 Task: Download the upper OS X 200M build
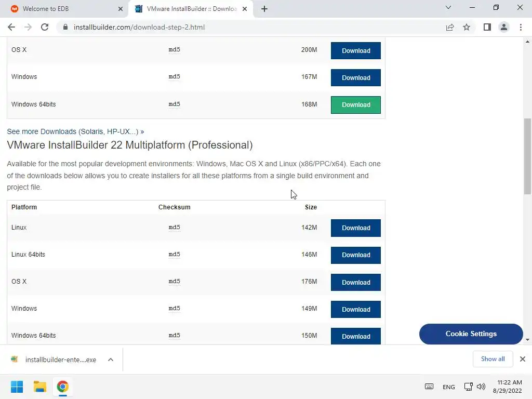click(355, 50)
